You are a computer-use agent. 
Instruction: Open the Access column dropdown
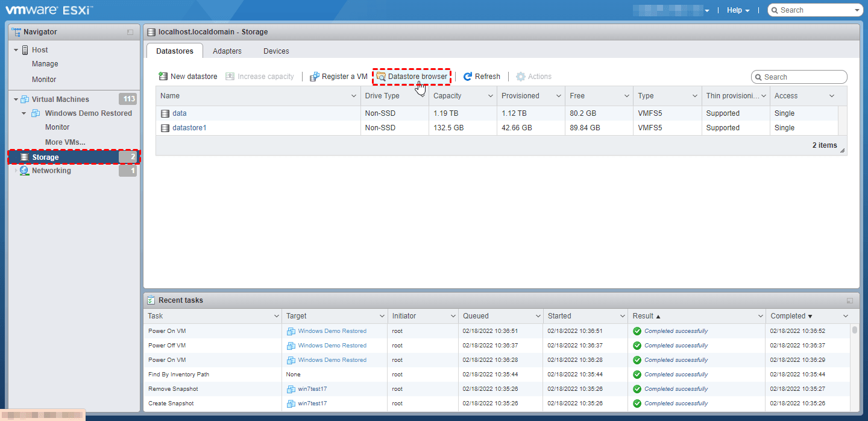pos(832,96)
